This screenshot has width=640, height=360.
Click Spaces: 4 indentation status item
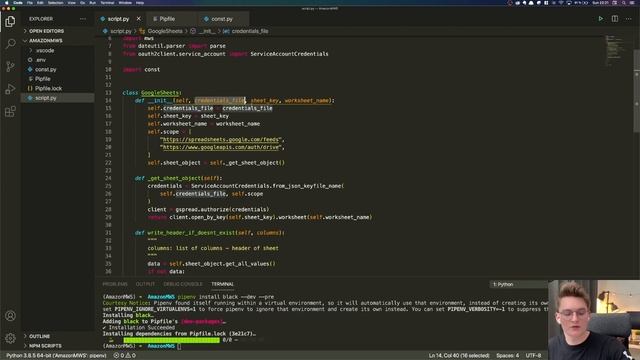coord(507,356)
